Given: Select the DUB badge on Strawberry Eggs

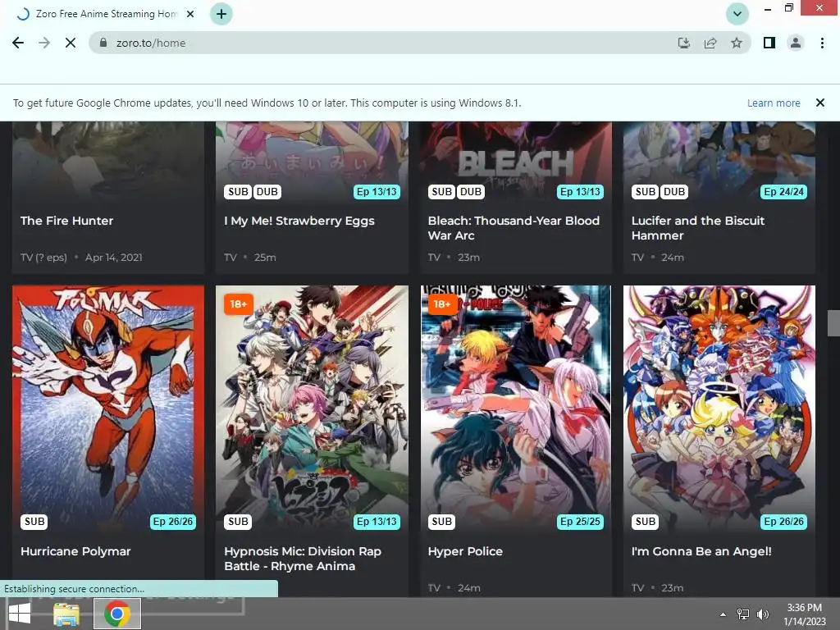Looking at the screenshot, I should pos(267,192).
